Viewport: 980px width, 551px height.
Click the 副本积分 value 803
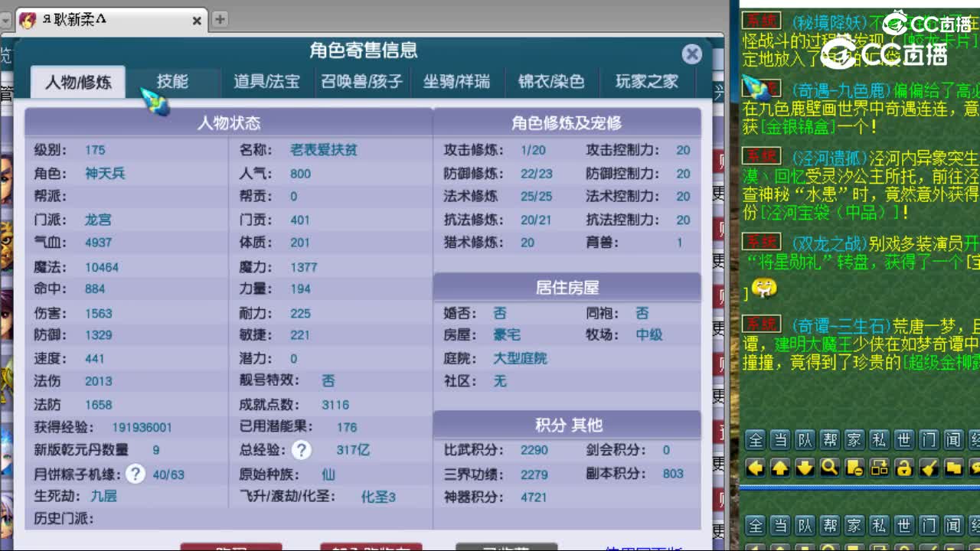click(x=673, y=474)
